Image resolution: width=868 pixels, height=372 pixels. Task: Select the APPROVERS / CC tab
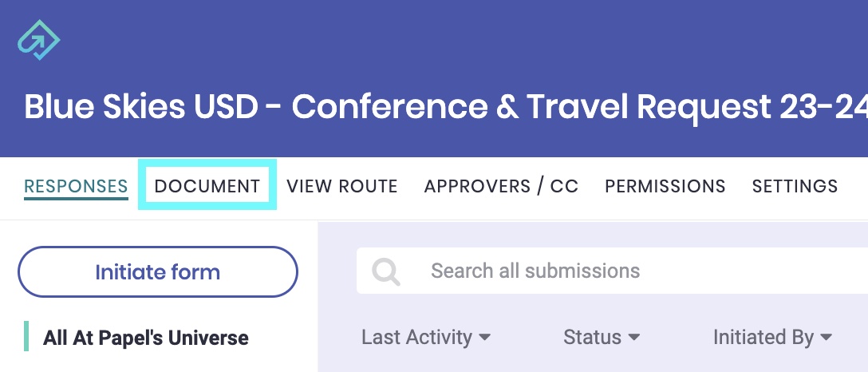[x=501, y=186]
